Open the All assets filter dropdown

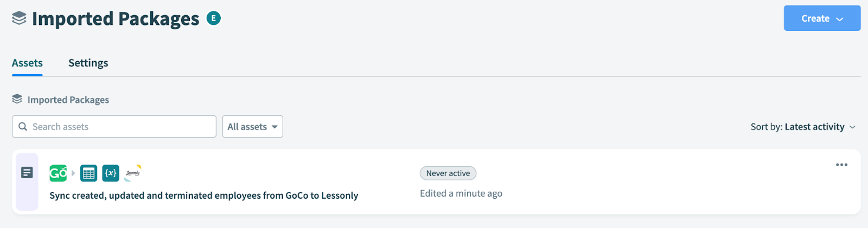coord(252,127)
